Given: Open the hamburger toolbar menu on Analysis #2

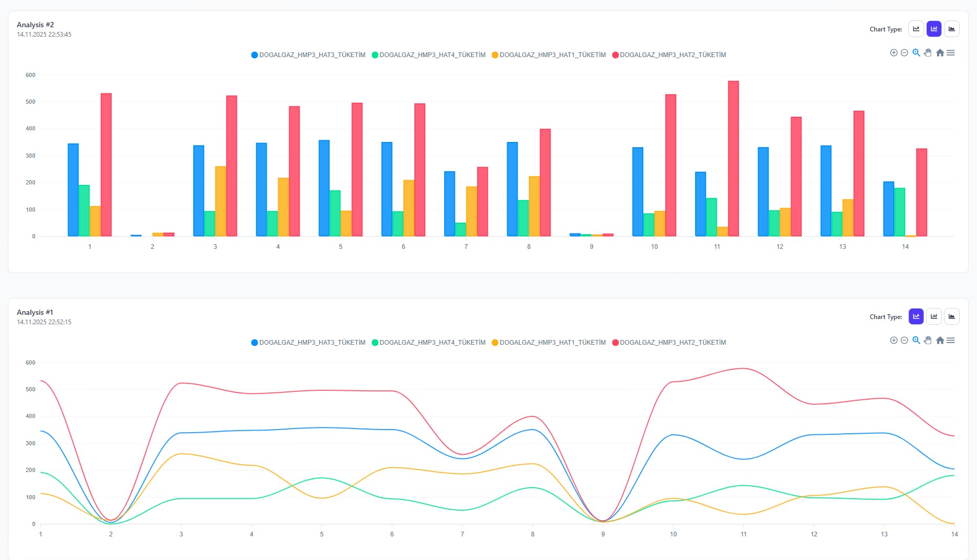Looking at the screenshot, I should click(x=952, y=52).
